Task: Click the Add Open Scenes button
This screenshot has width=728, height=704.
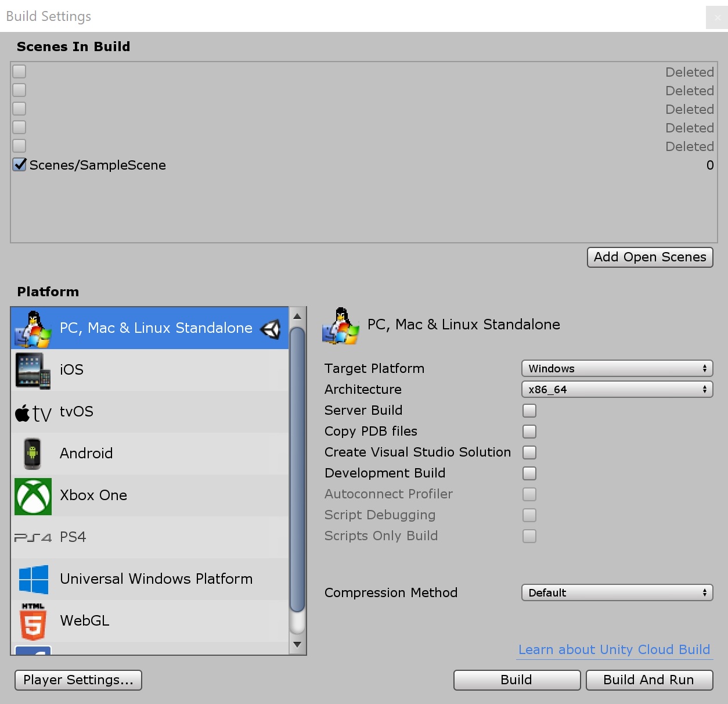Action: [x=650, y=257]
